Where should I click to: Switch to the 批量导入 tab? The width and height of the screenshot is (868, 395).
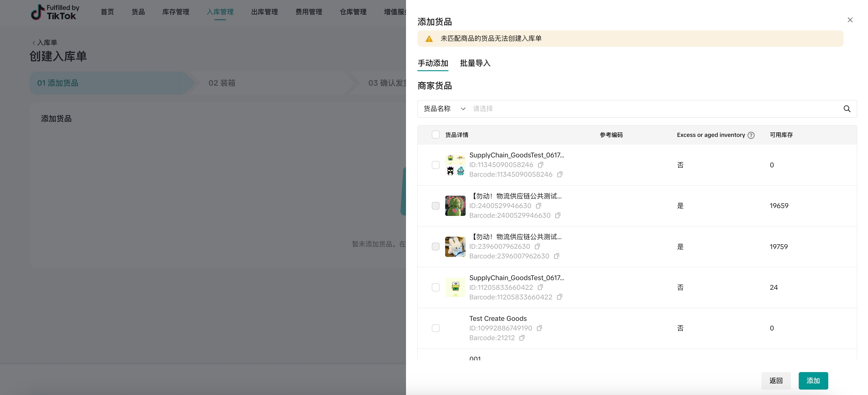tap(475, 63)
